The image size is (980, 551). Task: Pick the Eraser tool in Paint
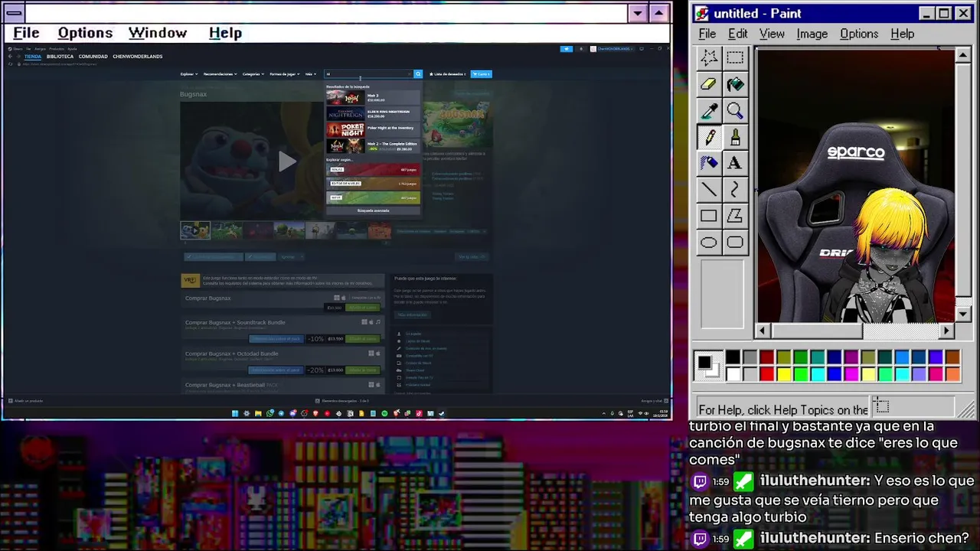pyautogui.click(x=708, y=85)
